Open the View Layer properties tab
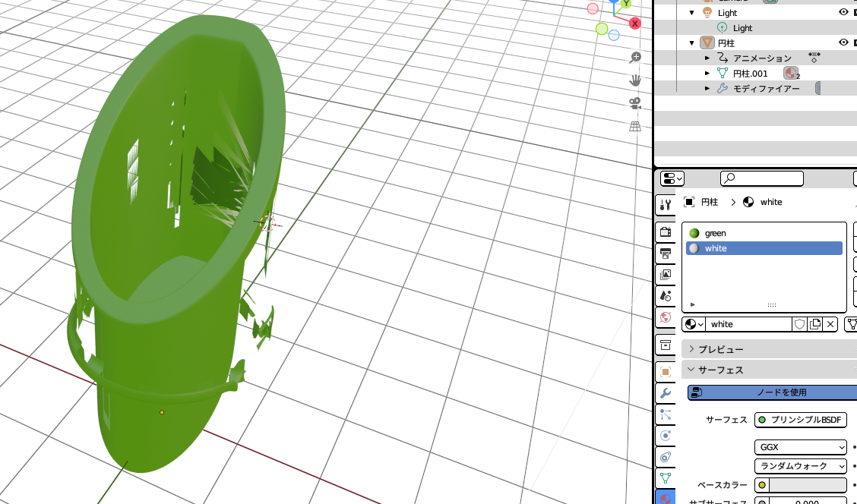The image size is (857, 504). click(665, 275)
